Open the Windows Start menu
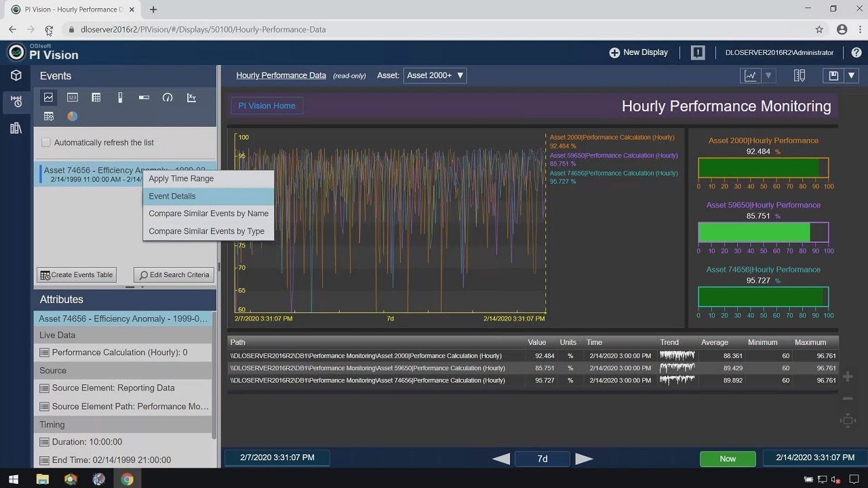This screenshot has height=488, width=868. click(x=14, y=479)
